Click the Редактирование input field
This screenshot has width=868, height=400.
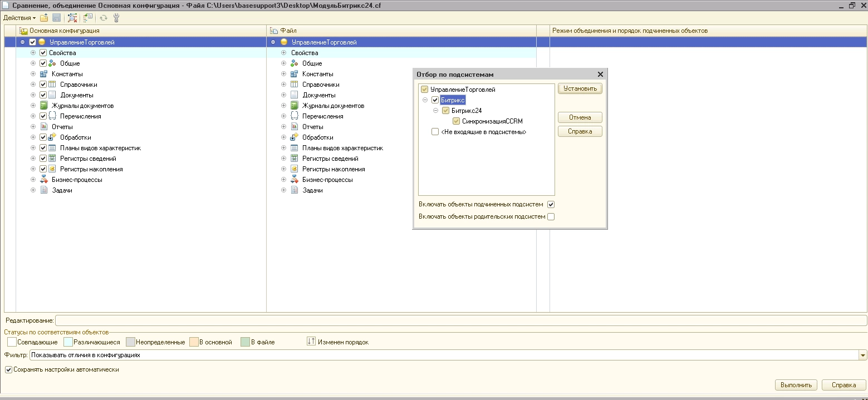point(461,320)
